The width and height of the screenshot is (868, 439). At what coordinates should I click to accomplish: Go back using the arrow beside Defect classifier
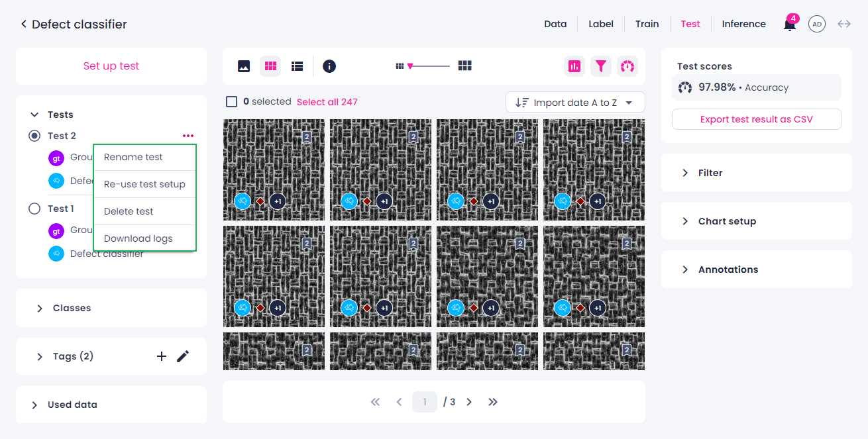pyautogui.click(x=24, y=24)
